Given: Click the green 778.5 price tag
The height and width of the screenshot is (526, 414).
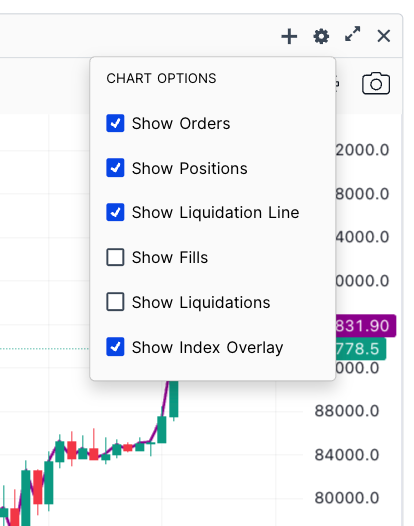Looking at the screenshot, I should click(x=361, y=349).
